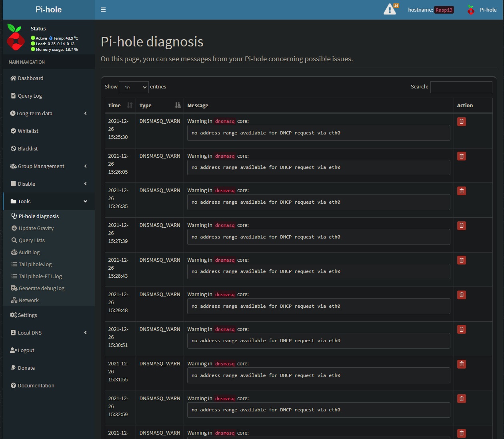
Task: Open the Show entries count dropdown
Action: 134,87
